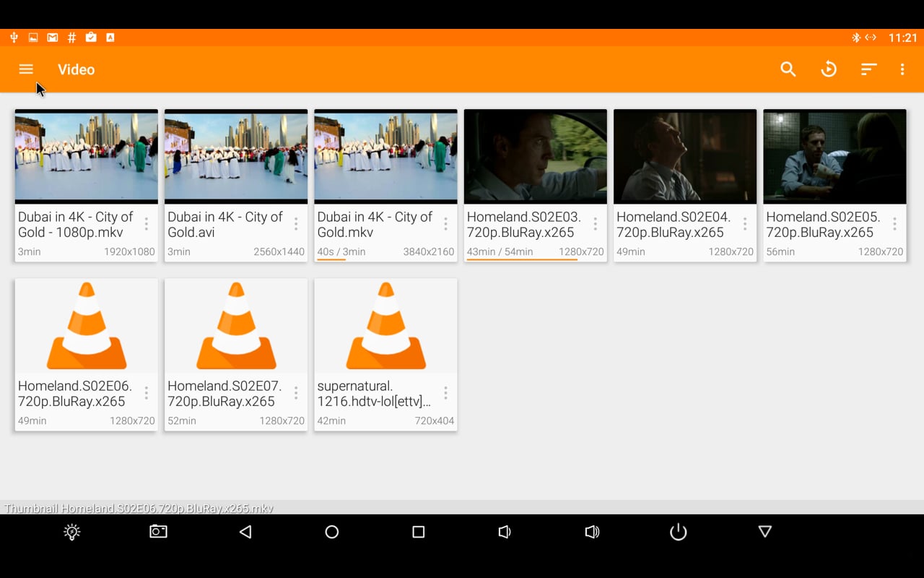Open the VLC navigation drawer menu
Viewport: 924px width, 578px height.
26,69
